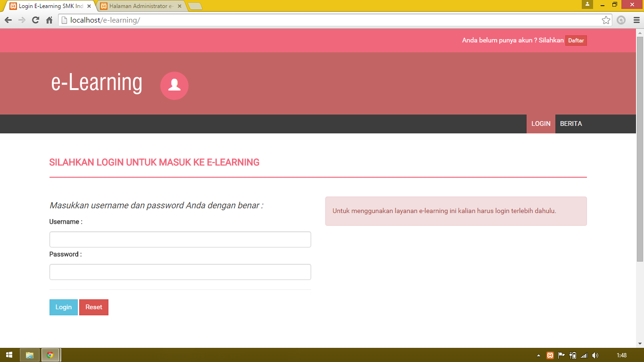Close the Login E-Learning SMK tab

click(89, 6)
